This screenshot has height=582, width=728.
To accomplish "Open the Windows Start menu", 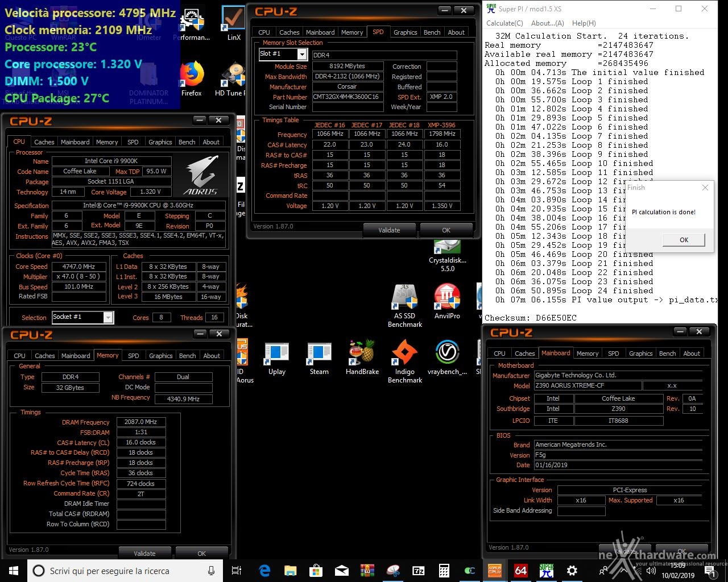I will [x=13, y=571].
